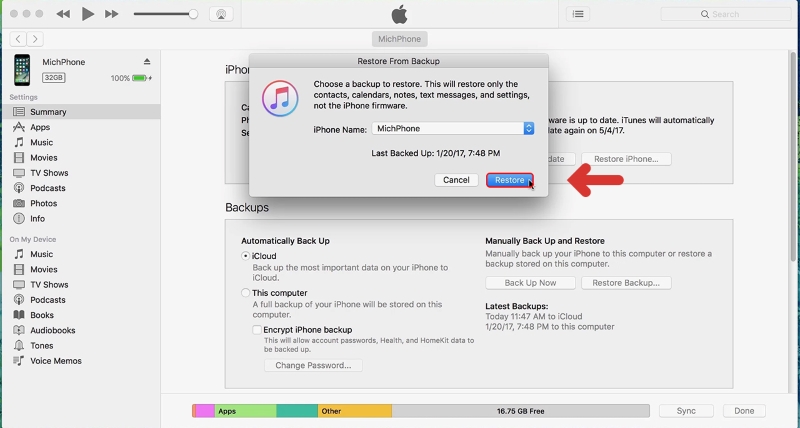Open AirPlay output options icon
800x428 pixels.
point(221,14)
